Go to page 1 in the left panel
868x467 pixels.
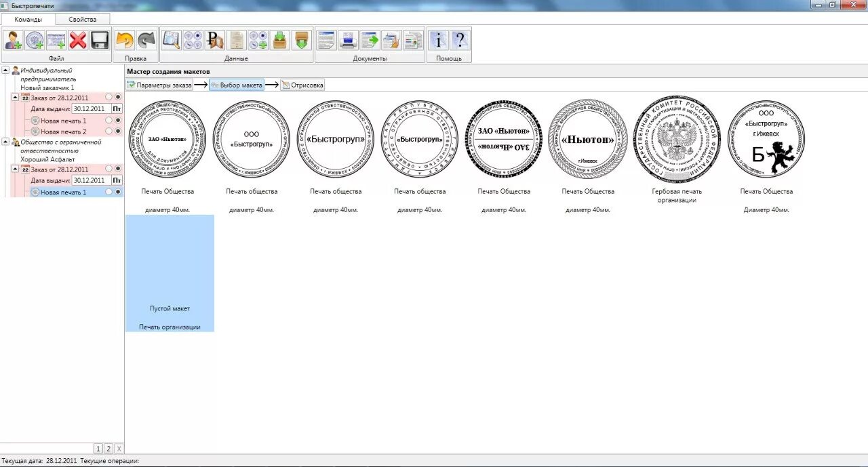coord(98,449)
